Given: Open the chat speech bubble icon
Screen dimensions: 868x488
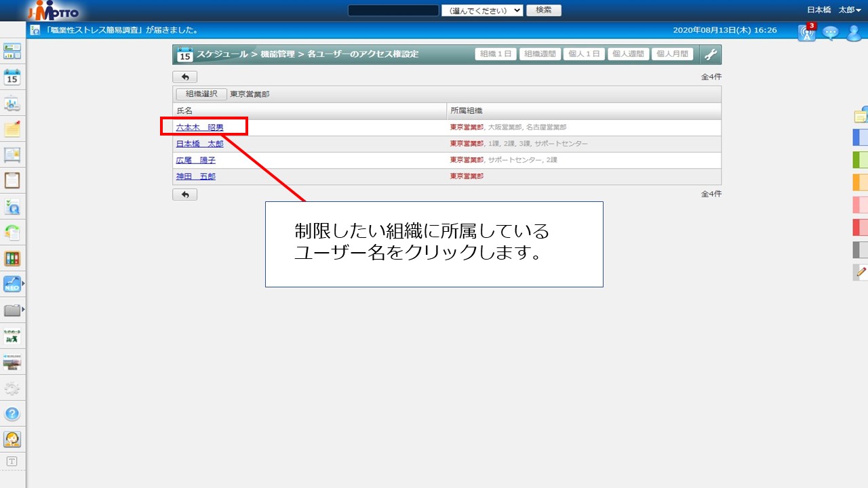Looking at the screenshot, I should pos(830,33).
